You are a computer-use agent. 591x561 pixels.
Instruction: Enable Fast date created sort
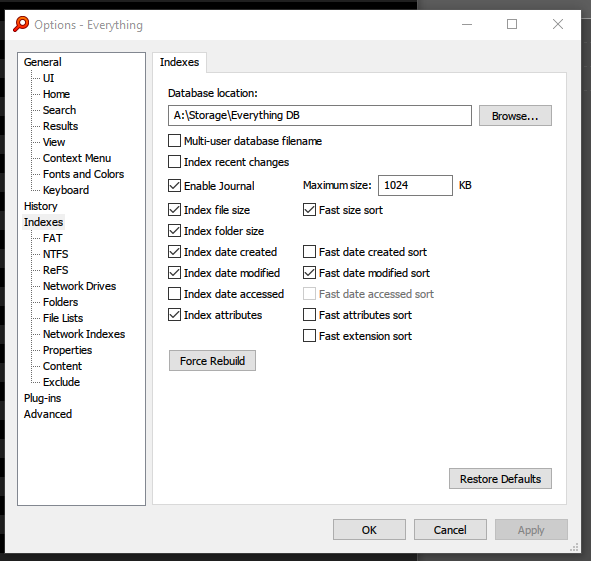click(309, 252)
